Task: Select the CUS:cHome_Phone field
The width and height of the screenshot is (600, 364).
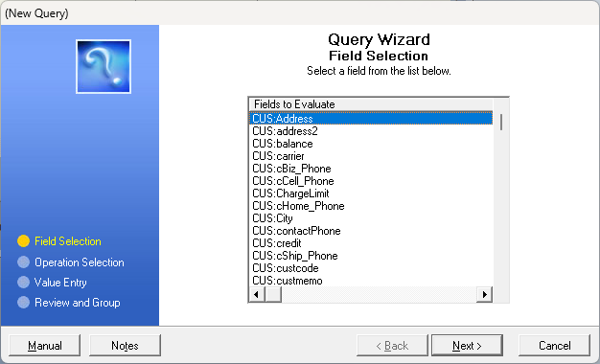Action: (371, 206)
